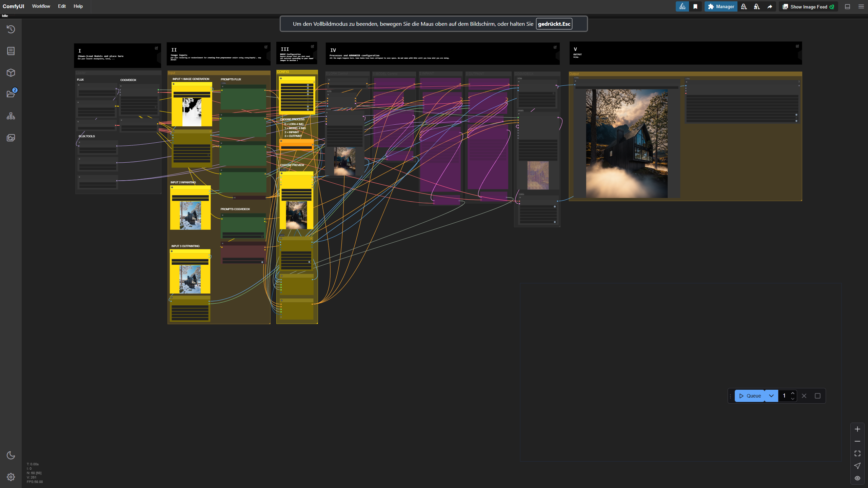Click the Manager button
868x488 pixels.
point(721,6)
